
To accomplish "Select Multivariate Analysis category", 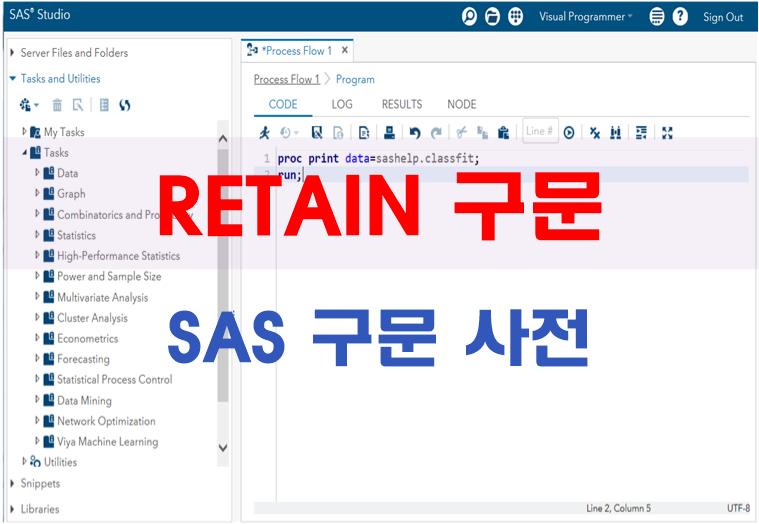I will (103, 297).
